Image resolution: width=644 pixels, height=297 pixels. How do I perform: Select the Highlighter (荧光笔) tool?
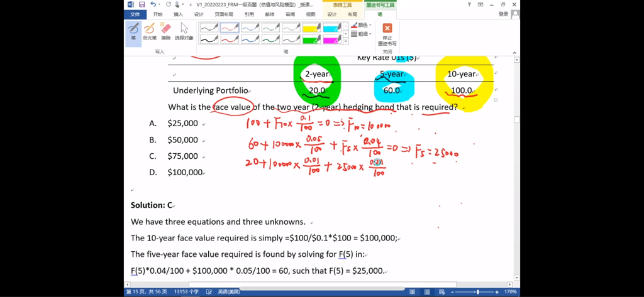[150, 31]
